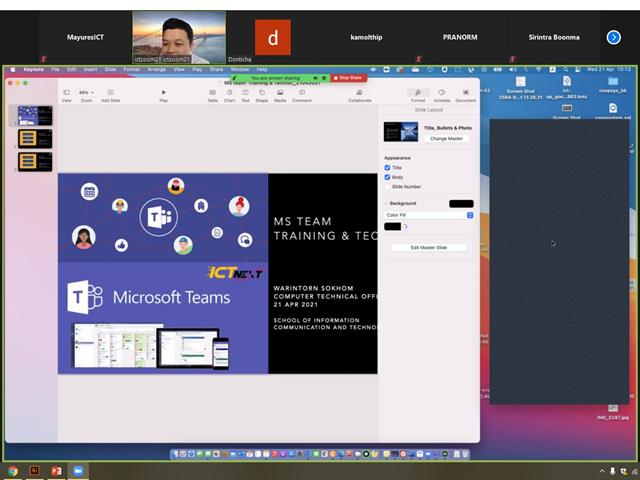Open the File menu
This screenshot has width=640, height=480.
pyautogui.click(x=56, y=69)
